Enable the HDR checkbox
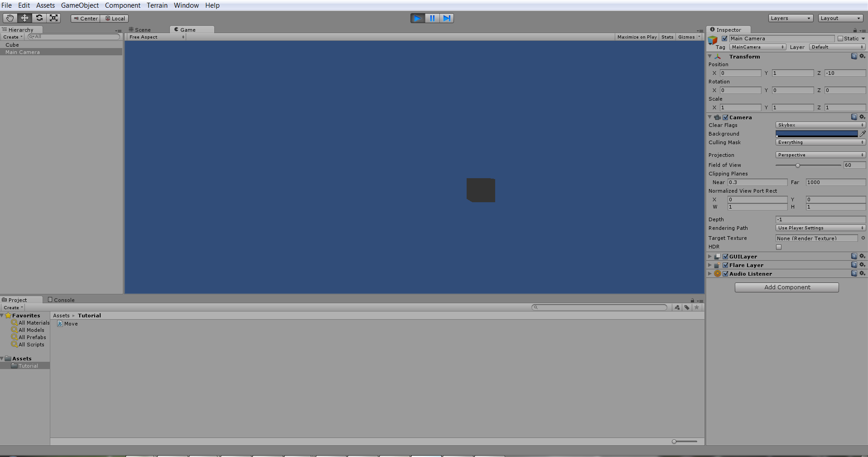This screenshot has width=868, height=457. pyautogui.click(x=779, y=247)
